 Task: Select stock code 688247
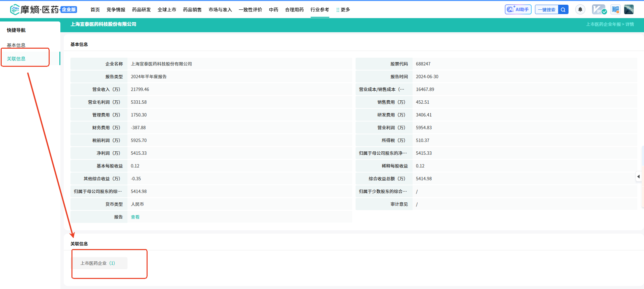(x=423, y=64)
